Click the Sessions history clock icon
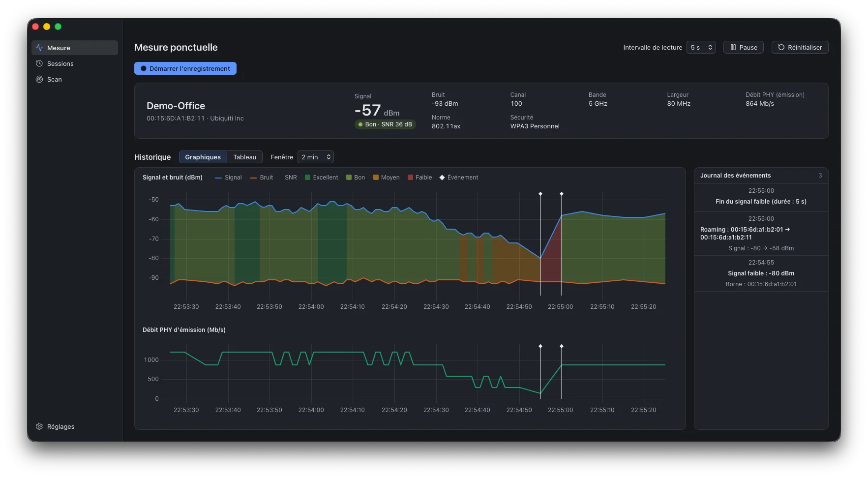This screenshot has width=868, height=478. point(39,63)
